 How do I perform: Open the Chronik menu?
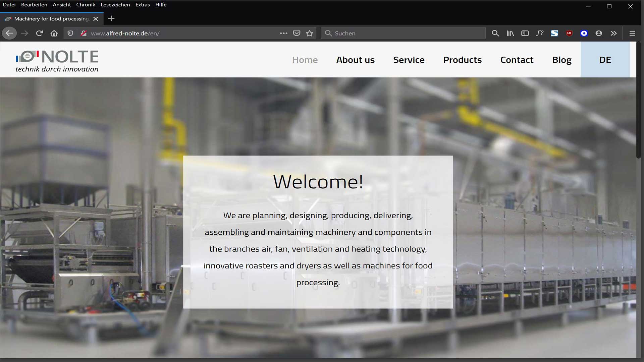pyautogui.click(x=86, y=5)
